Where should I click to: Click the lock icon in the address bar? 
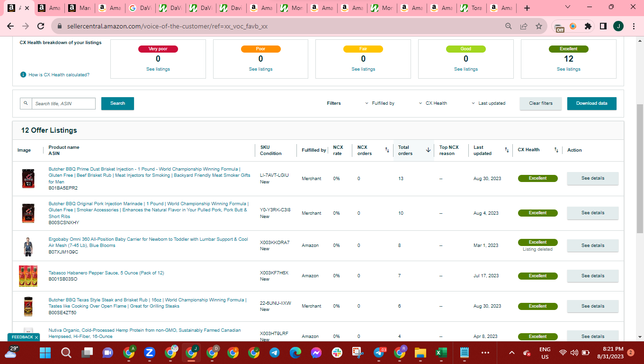point(60,27)
